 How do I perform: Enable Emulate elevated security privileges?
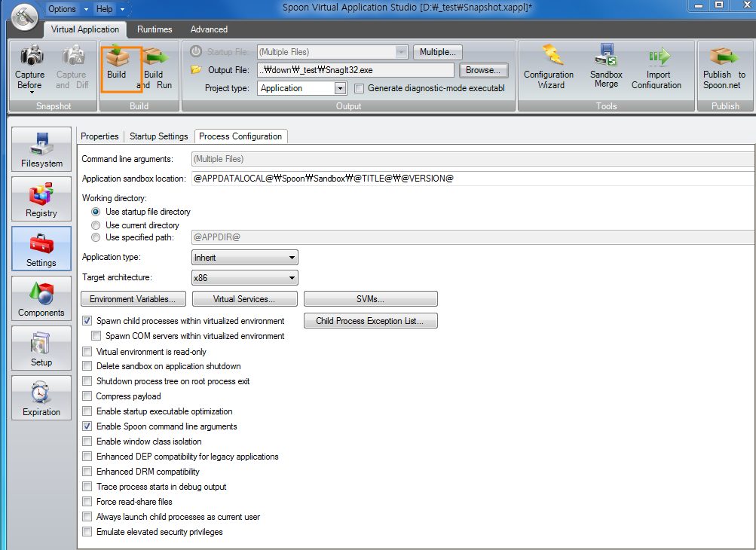point(87,532)
